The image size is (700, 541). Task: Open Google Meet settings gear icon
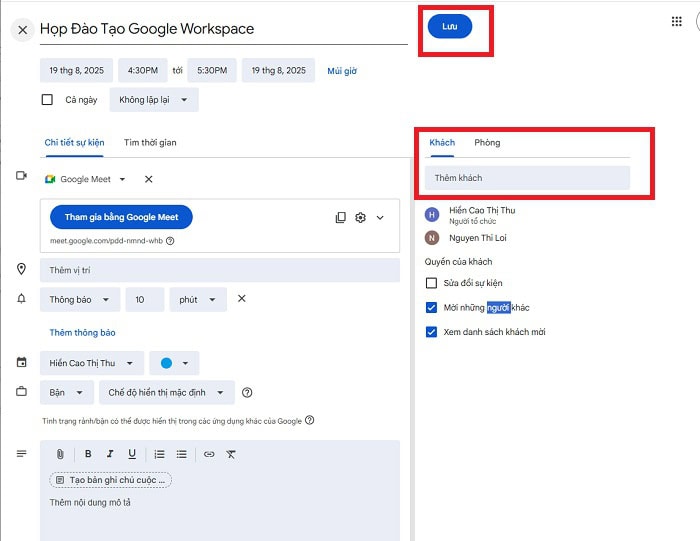360,217
